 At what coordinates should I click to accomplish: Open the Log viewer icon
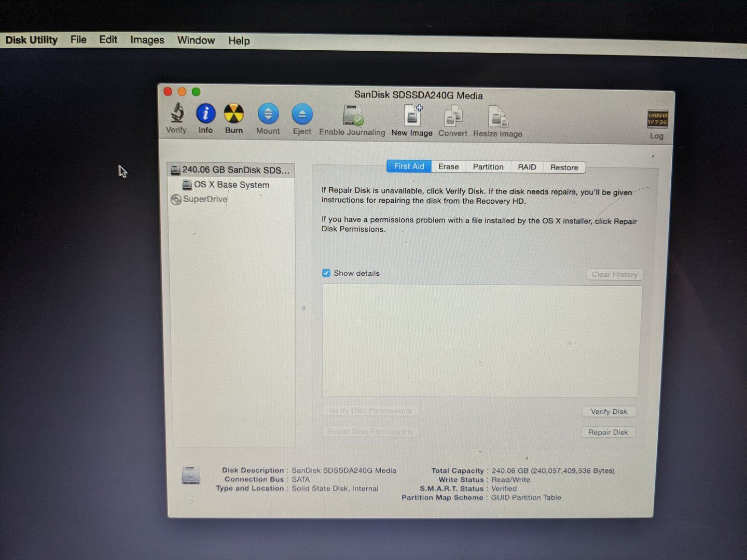657,119
